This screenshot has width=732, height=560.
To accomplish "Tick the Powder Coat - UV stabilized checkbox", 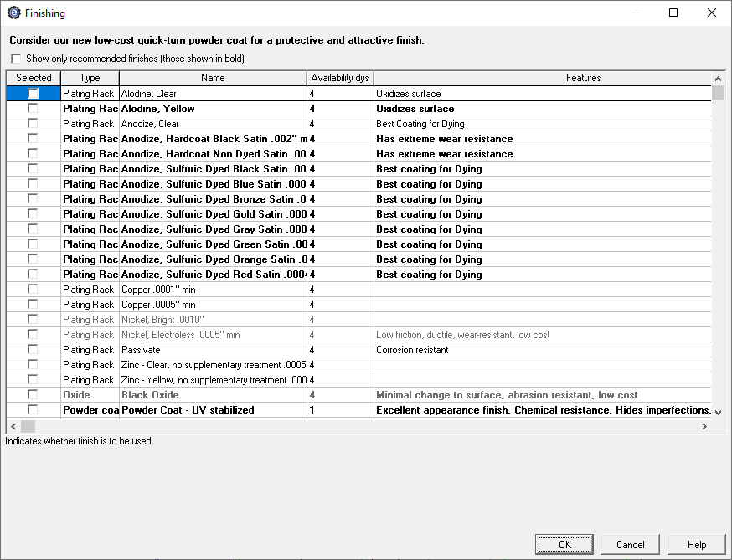I will point(34,409).
